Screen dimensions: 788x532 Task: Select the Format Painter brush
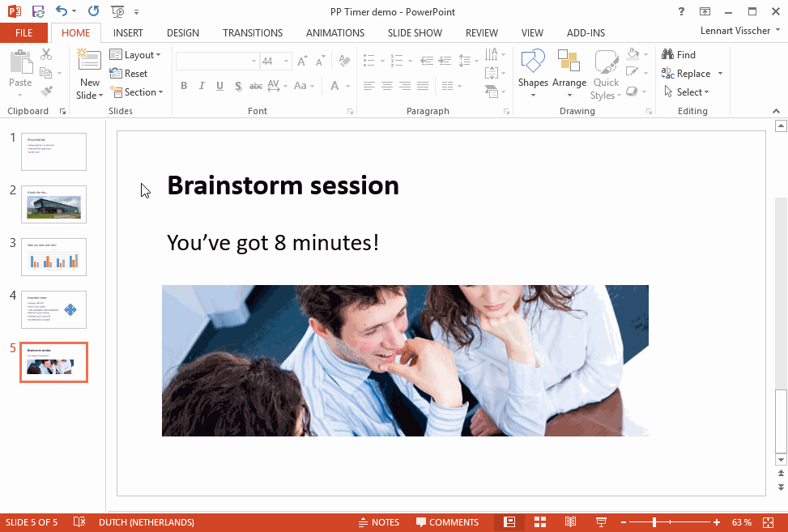(x=46, y=92)
